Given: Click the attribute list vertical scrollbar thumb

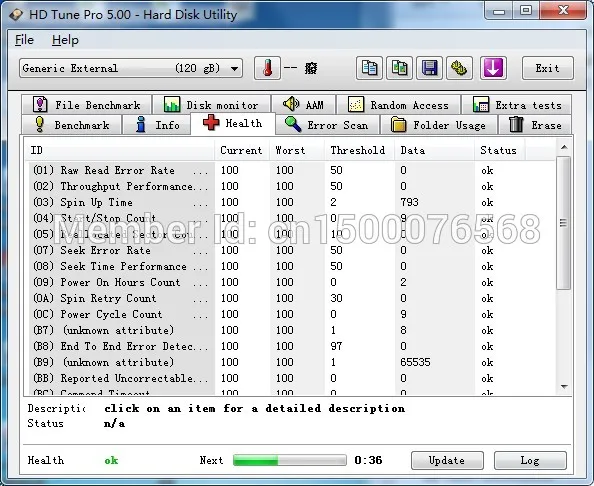Looking at the screenshot, I should [x=564, y=223].
